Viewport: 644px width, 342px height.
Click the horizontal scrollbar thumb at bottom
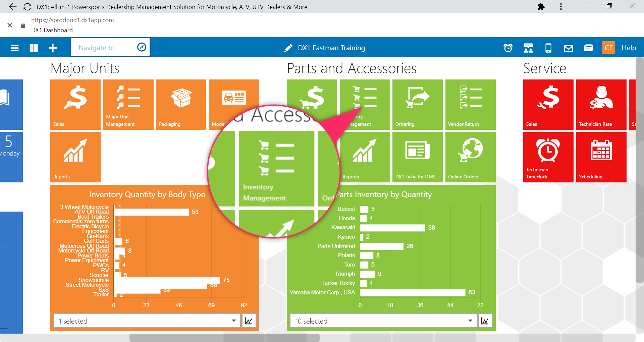[224, 338]
